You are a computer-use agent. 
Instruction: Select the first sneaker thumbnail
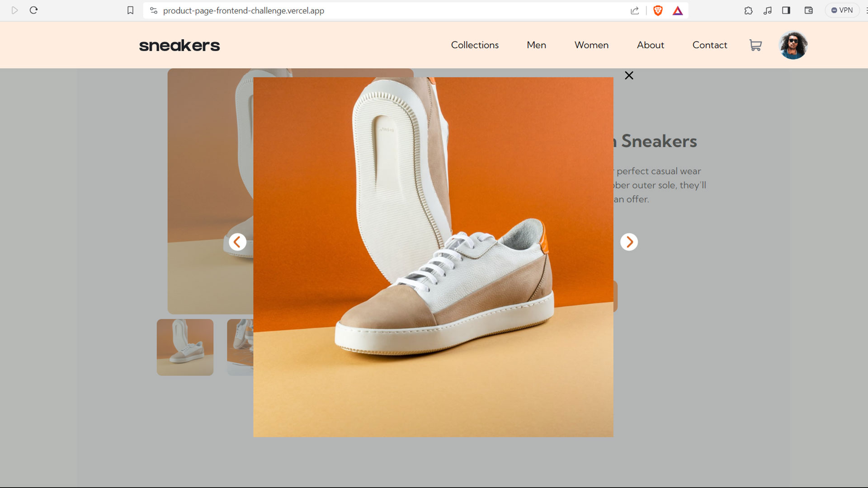185,347
